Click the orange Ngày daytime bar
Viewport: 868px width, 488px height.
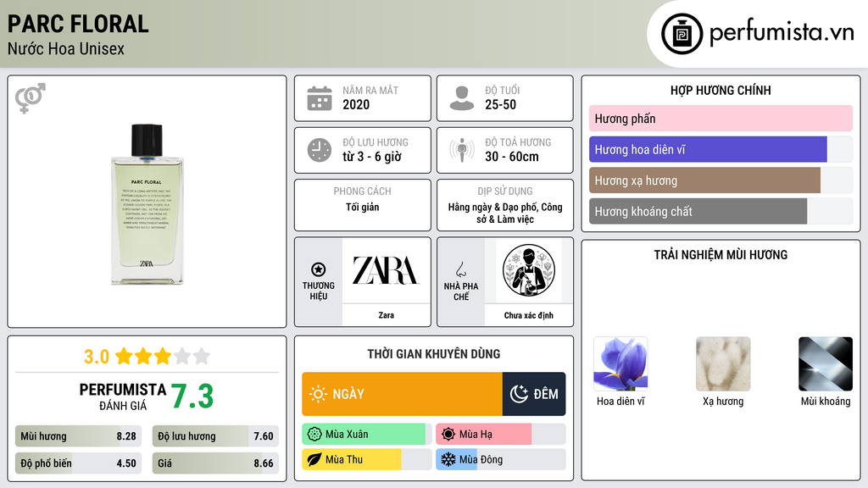coord(402,394)
